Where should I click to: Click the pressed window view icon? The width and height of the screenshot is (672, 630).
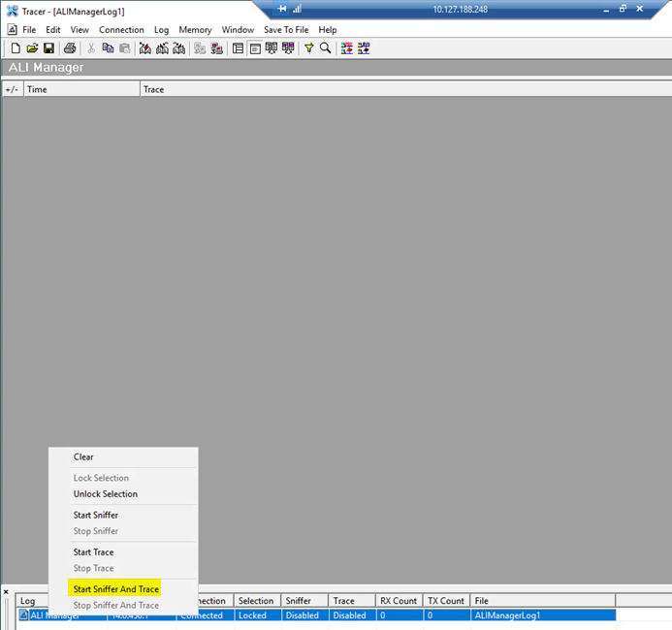(255, 48)
